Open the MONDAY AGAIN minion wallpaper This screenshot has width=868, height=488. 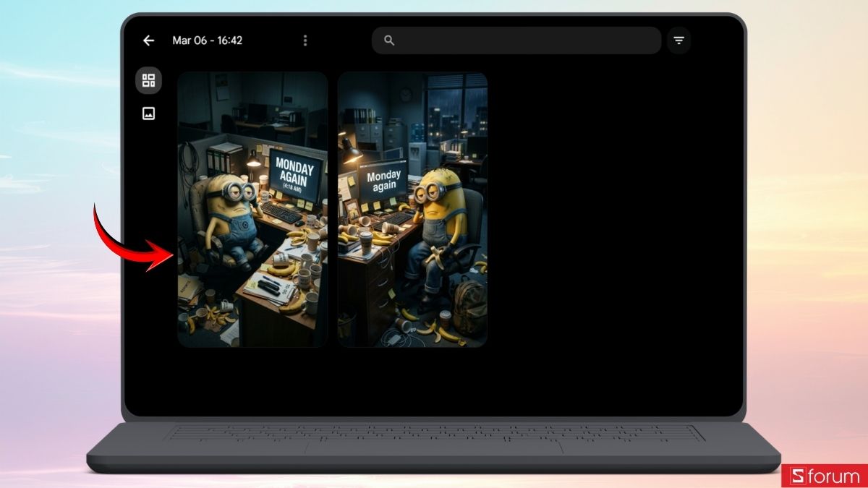pyautogui.click(x=252, y=210)
